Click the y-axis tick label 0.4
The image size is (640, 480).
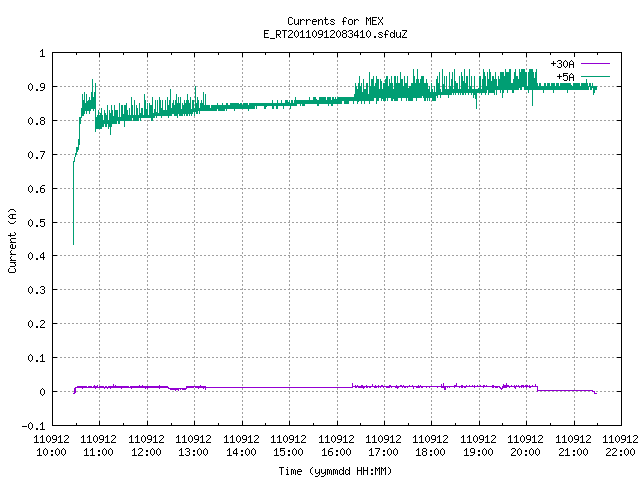point(36,256)
